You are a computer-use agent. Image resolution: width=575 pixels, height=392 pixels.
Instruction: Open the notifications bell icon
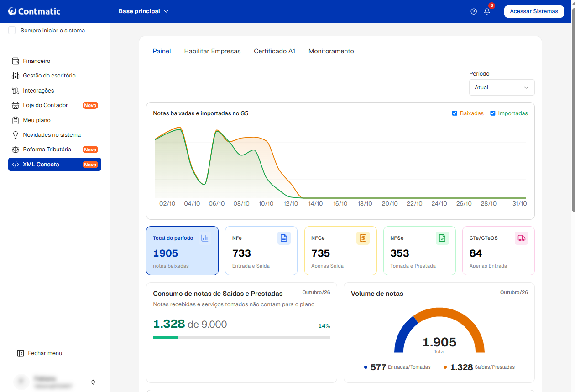coord(487,11)
